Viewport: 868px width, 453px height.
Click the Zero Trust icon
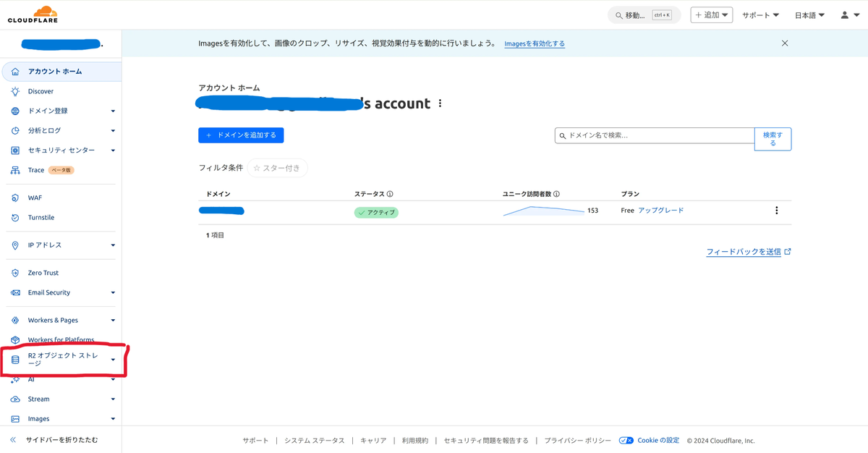pyautogui.click(x=15, y=273)
